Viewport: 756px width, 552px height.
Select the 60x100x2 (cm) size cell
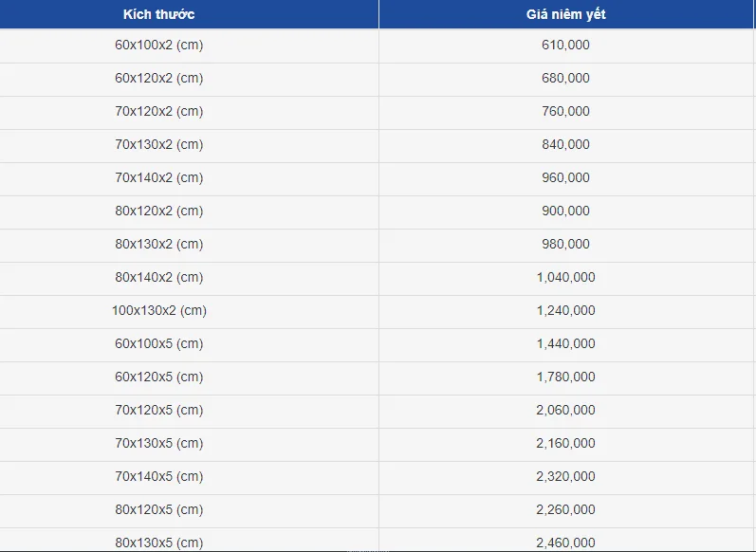[159, 45]
